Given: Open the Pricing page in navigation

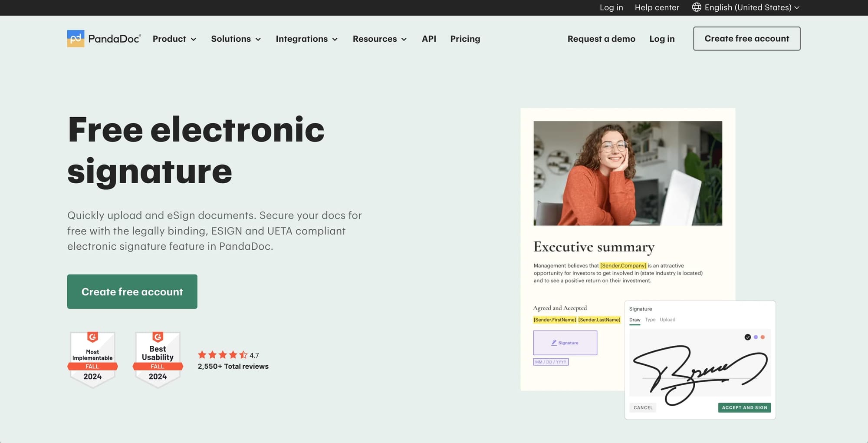Looking at the screenshot, I should point(465,39).
